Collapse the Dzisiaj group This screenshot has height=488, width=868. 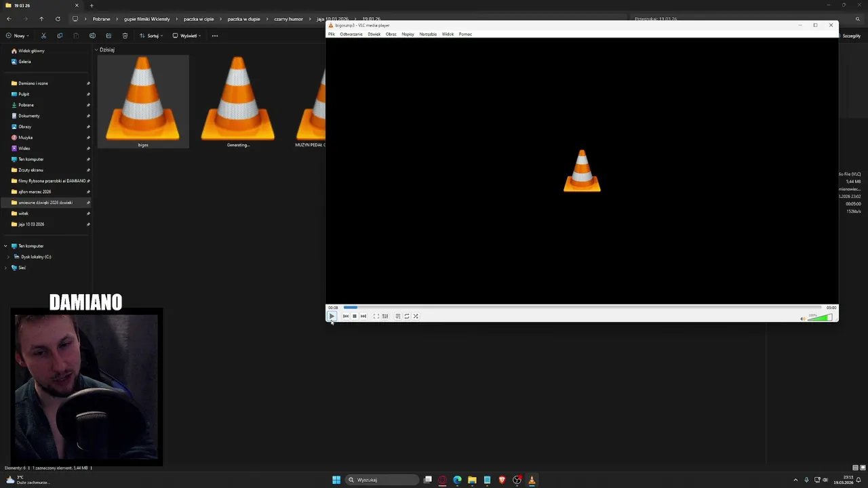point(96,49)
